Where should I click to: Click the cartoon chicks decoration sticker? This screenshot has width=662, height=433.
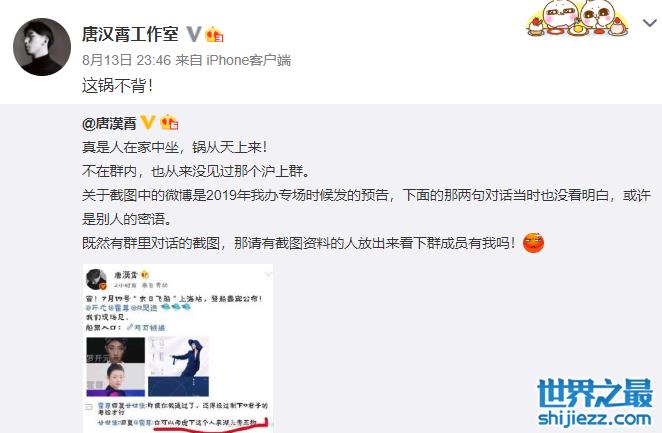(577, 18)
